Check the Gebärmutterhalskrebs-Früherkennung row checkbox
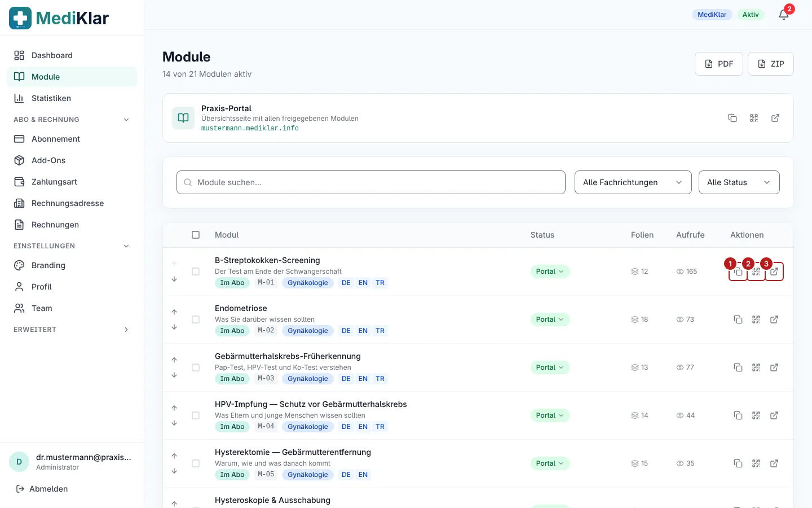Viewport: 812px width, 508px height. 196,367
